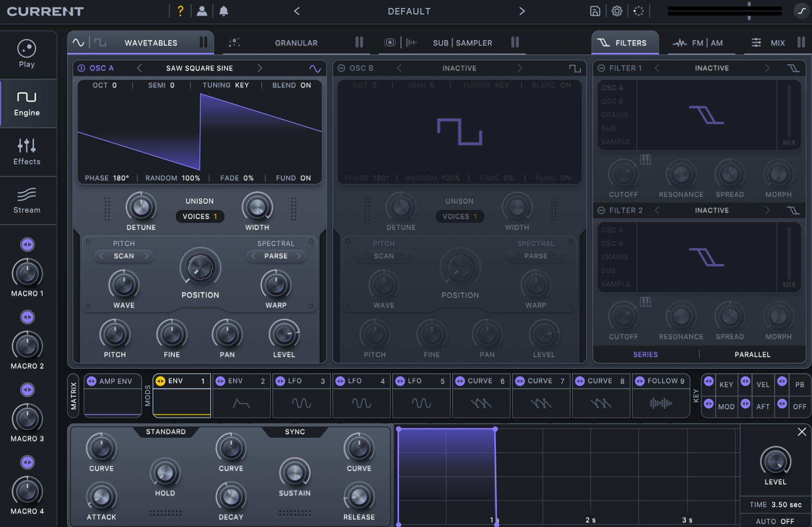The height and width of the screenshot is (527, 812).
Task: Click the Filter 2 keytrack piano icon
Action: tap(645, 301)
